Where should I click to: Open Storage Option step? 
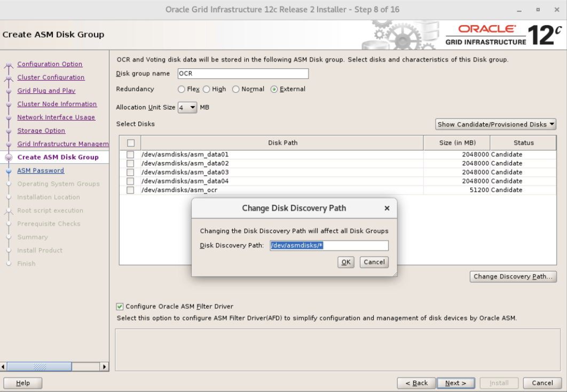tap(41, 131)
